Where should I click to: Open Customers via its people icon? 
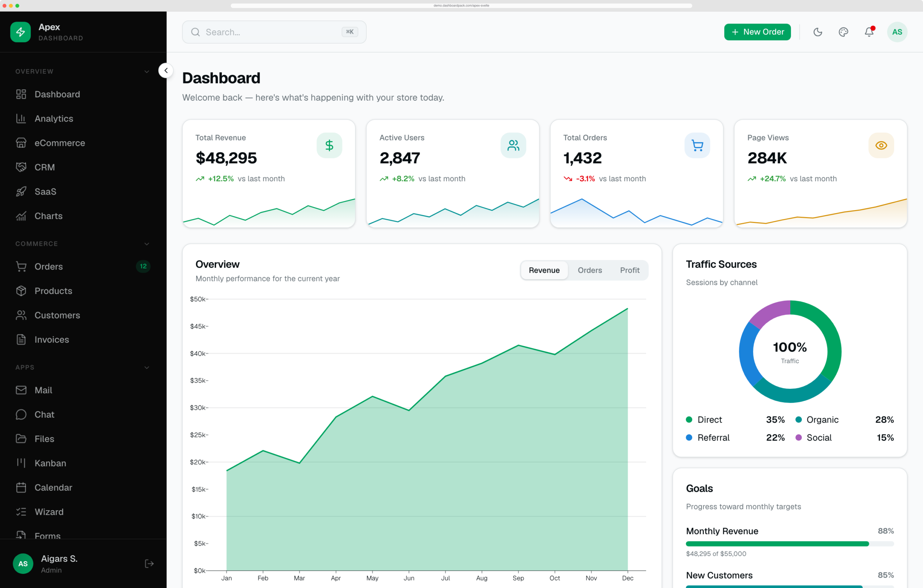point(21,315)
